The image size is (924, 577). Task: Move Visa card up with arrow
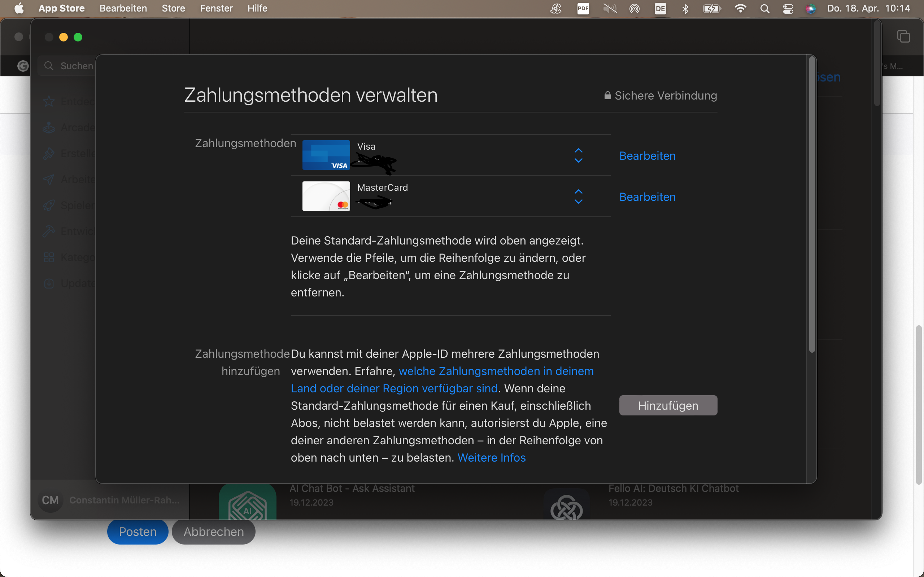[579, 150]
